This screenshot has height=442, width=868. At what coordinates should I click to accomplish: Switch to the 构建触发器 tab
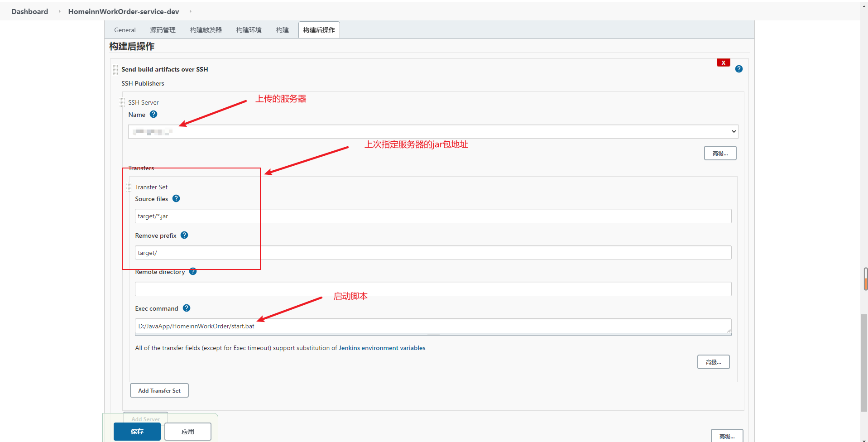point(206,30)
